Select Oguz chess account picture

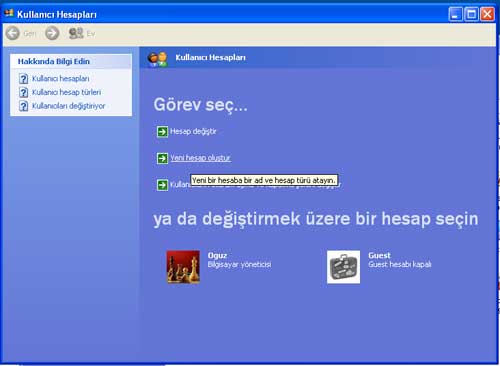(x=183, y=267)
